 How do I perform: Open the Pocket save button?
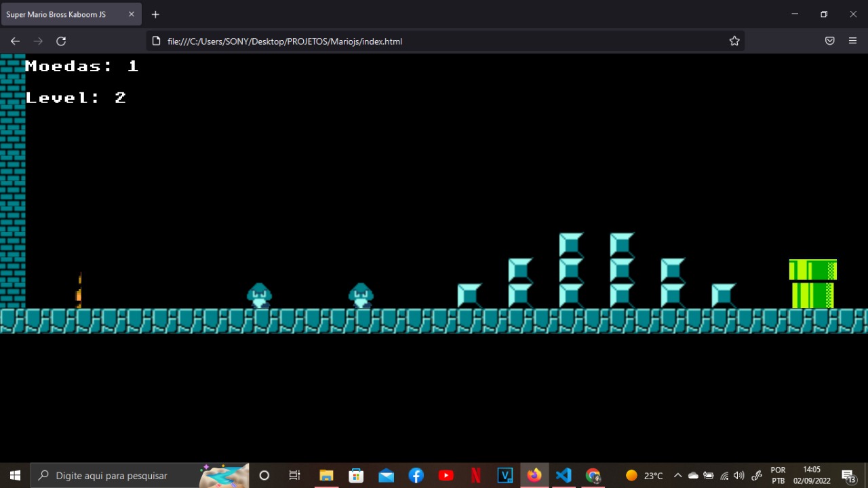[x=829, y=41]
